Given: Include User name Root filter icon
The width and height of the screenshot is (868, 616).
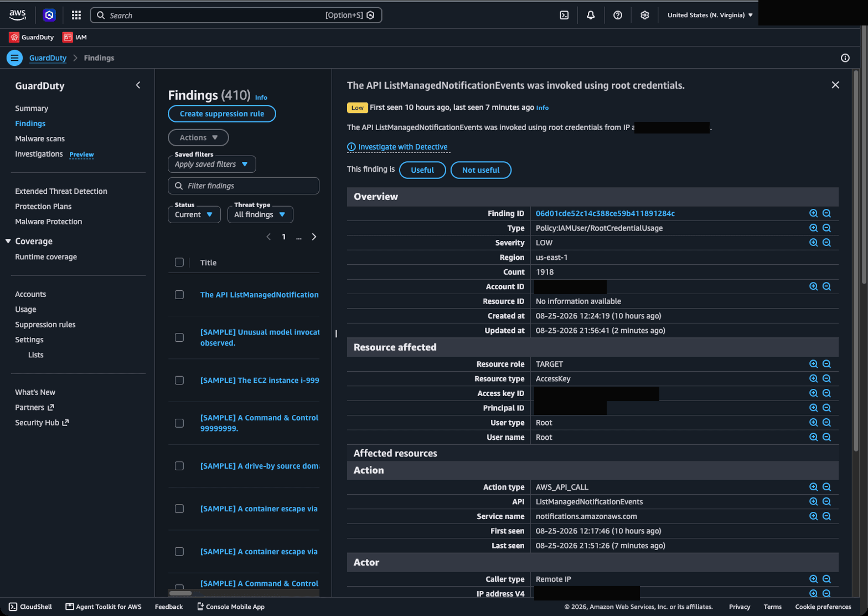Looking at the screenshot, I should (813, 437).
